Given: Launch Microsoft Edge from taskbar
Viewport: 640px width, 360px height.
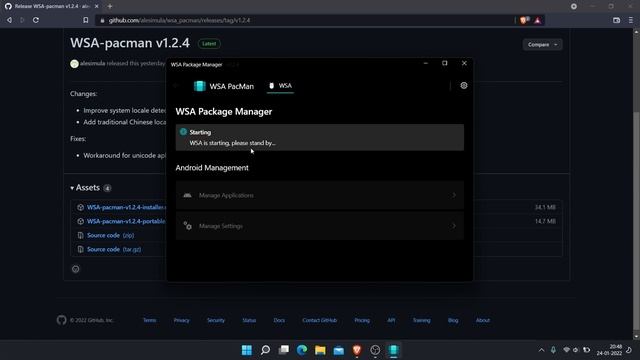Looking at the screenshot, I should point(302,350).
